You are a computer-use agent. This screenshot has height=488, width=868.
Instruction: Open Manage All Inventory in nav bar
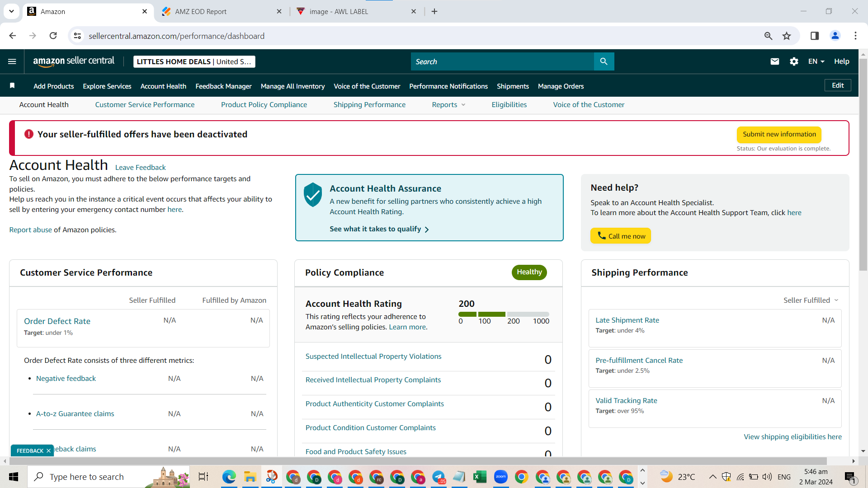pos(292,86)
